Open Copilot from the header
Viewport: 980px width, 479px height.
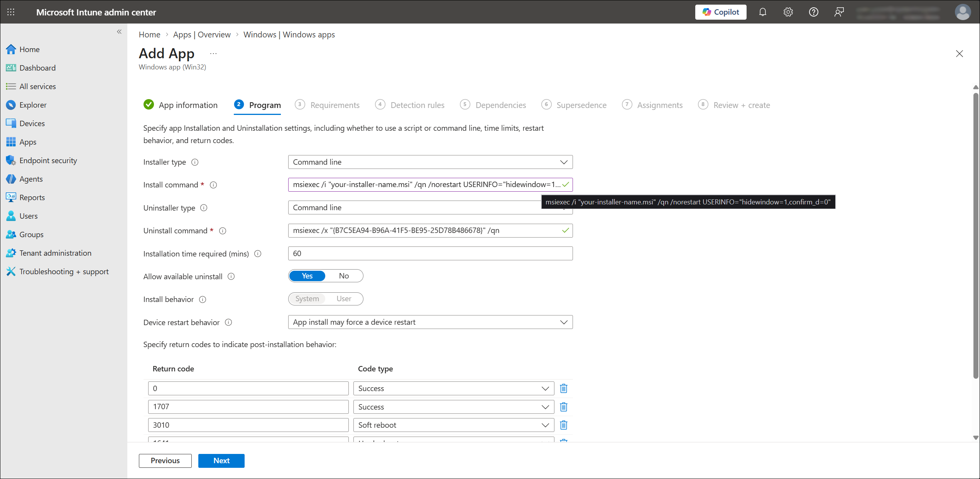pyautogui.click(x=720, y=12)
